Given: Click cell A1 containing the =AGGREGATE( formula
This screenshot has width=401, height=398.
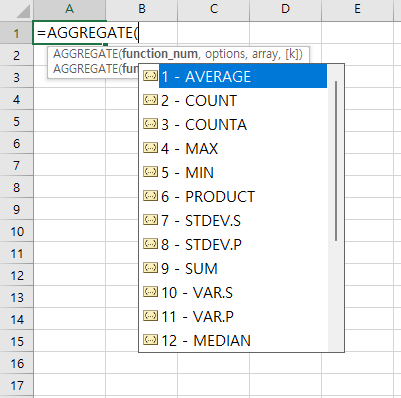Looking at the screenshot, I should point(69,33).
